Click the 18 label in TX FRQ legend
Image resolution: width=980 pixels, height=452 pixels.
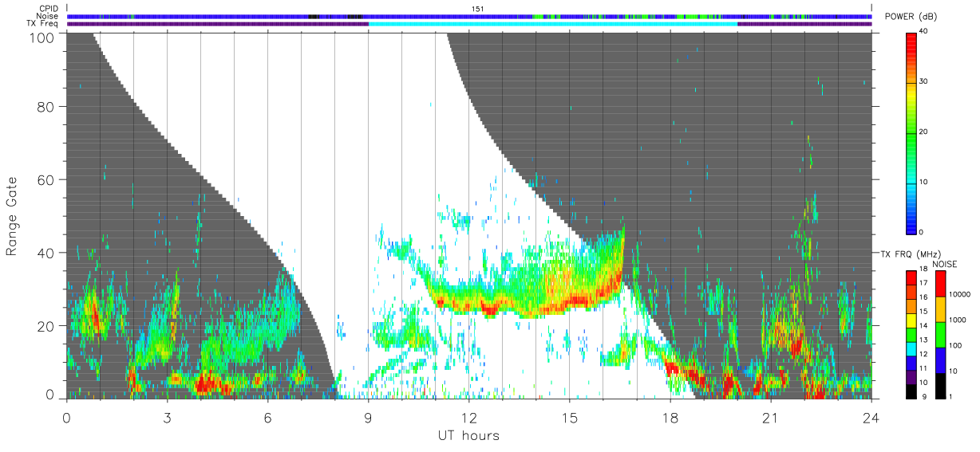pyautogui.click(x=923, y=269)
